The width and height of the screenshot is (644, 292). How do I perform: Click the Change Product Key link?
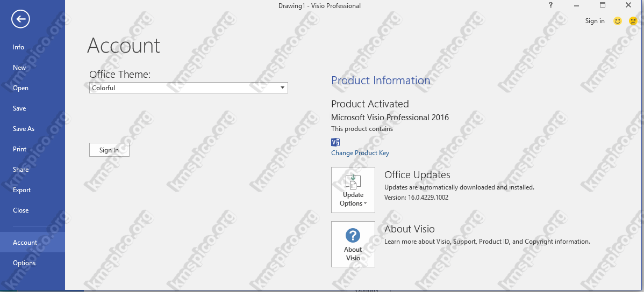tap(360, 153)
